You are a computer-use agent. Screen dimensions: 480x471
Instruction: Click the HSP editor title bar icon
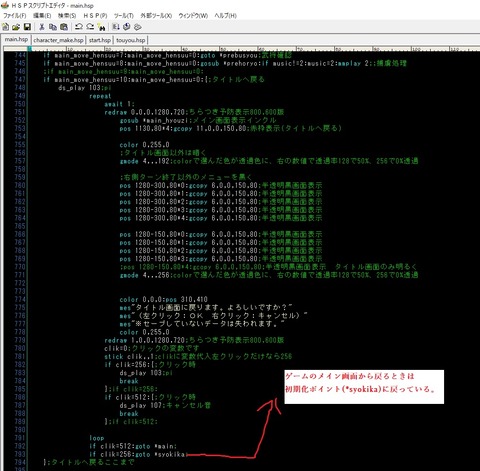click(5, 5)
